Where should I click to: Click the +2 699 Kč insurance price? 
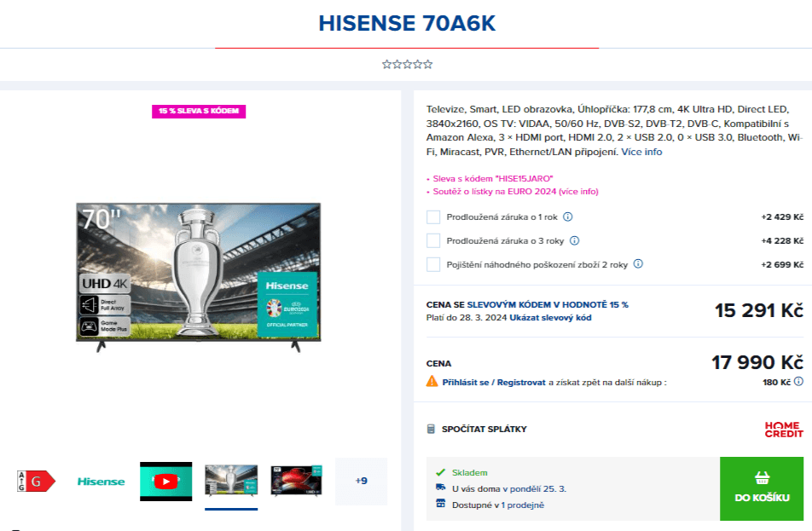point(782,264)
